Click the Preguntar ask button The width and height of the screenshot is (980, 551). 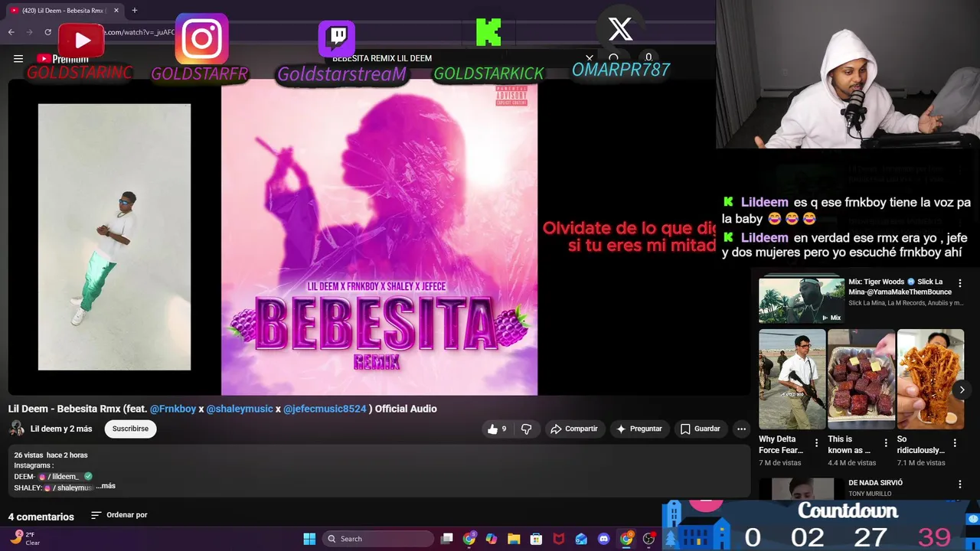[639, 429]
